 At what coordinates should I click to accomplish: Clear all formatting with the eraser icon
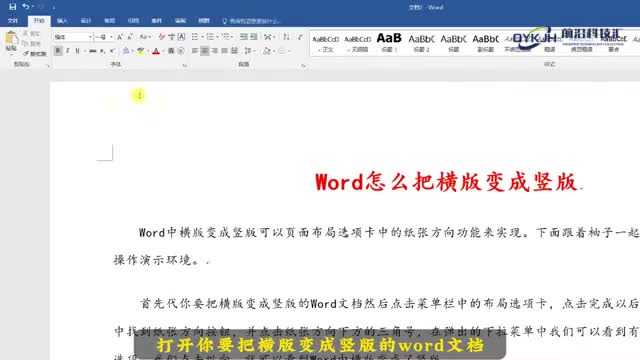point(162,37)
